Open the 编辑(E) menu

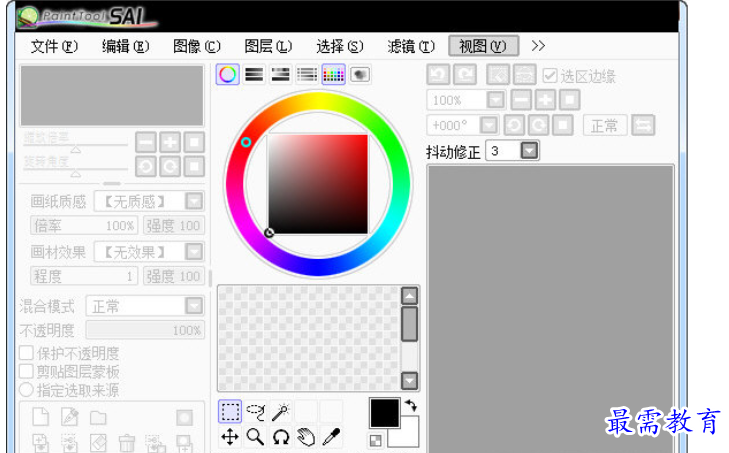tap(126, 46)
